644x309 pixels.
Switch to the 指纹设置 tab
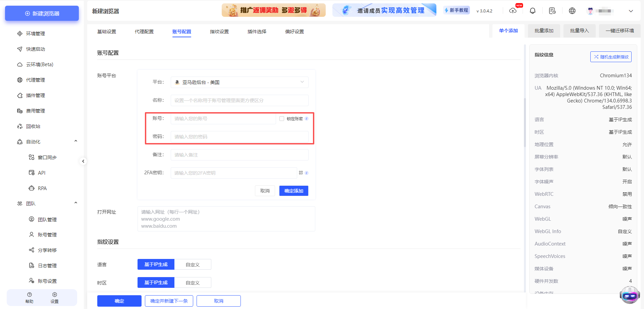tap(219, 31)
